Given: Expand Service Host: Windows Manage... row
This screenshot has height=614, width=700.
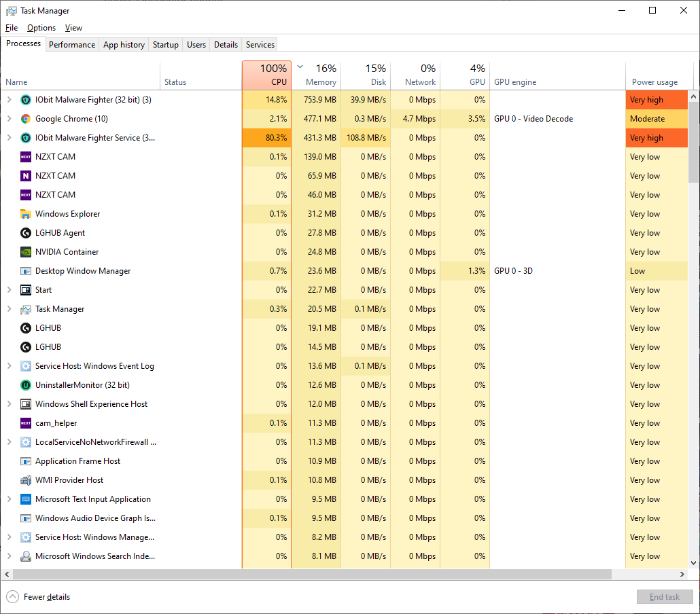Looking at the screenshot, I should pos(9,537).
